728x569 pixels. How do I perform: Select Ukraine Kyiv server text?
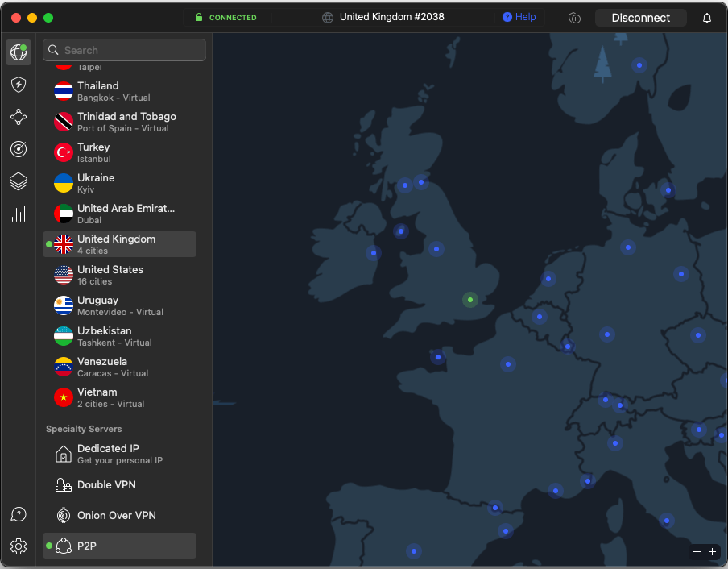(96, 184)
